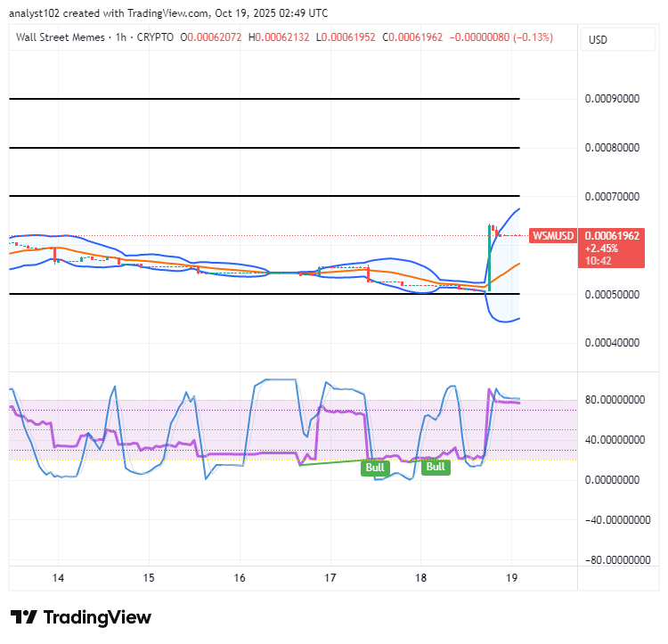Viewport: 668px width, 644px height.
Task: Click the WSMUSD price label tag
Action: click(x=553, y=235)
